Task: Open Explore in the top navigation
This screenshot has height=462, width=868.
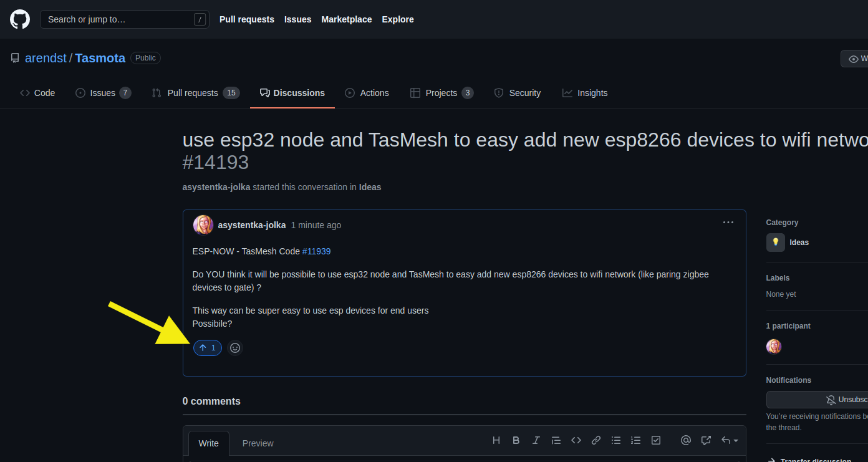Action: 398,19
